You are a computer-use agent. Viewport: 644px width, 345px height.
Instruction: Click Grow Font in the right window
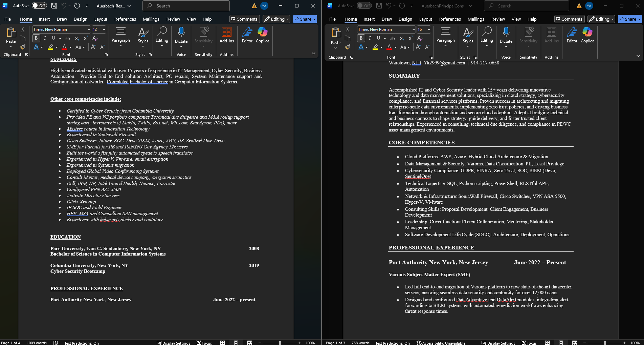(418, 47)
